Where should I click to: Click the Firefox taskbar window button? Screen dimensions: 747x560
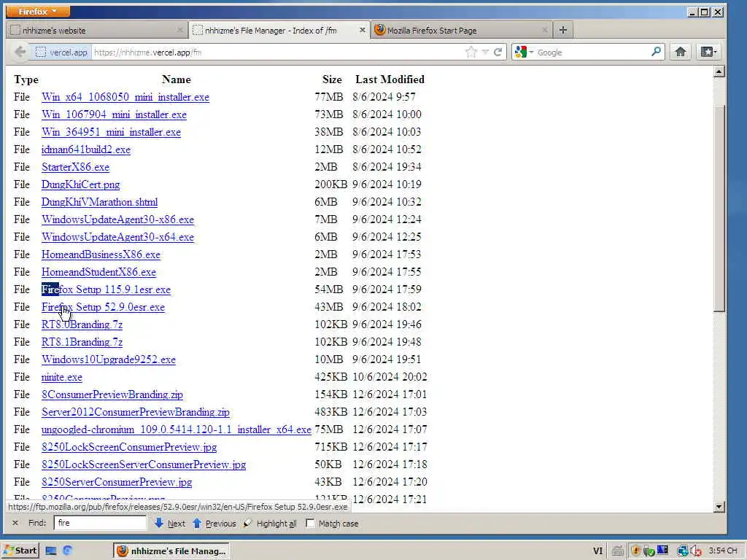click(x=171, y=551)
